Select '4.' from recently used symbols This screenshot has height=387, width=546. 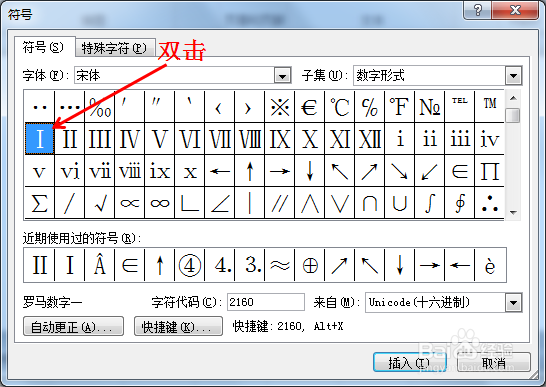coord(220,265)
